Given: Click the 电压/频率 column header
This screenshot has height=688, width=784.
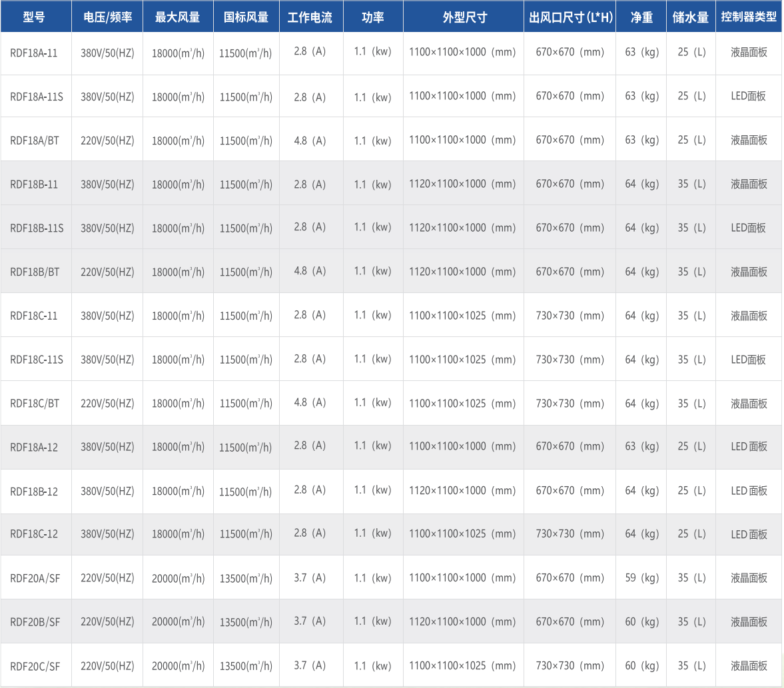Looking at the screenshot, I should [107, 17].
